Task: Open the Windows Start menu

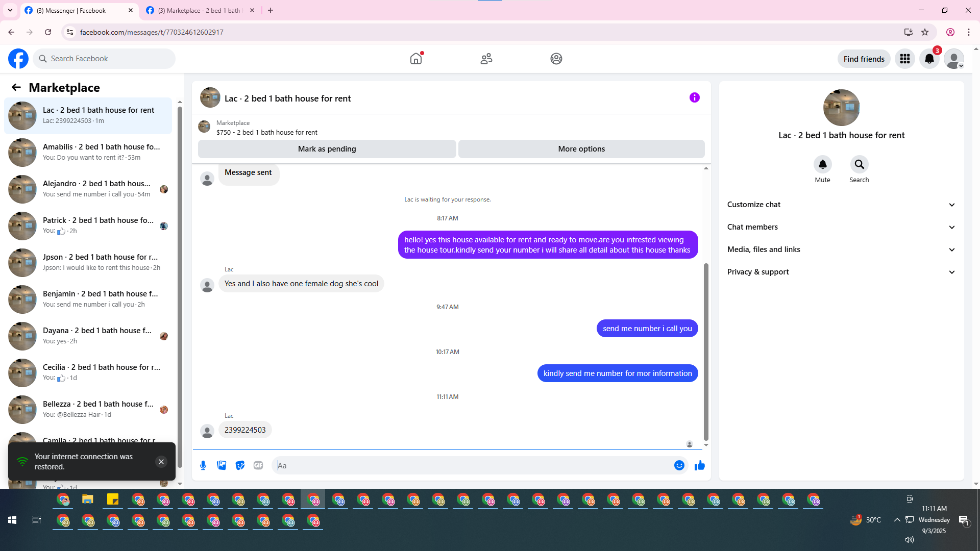Action: (12, 520)
